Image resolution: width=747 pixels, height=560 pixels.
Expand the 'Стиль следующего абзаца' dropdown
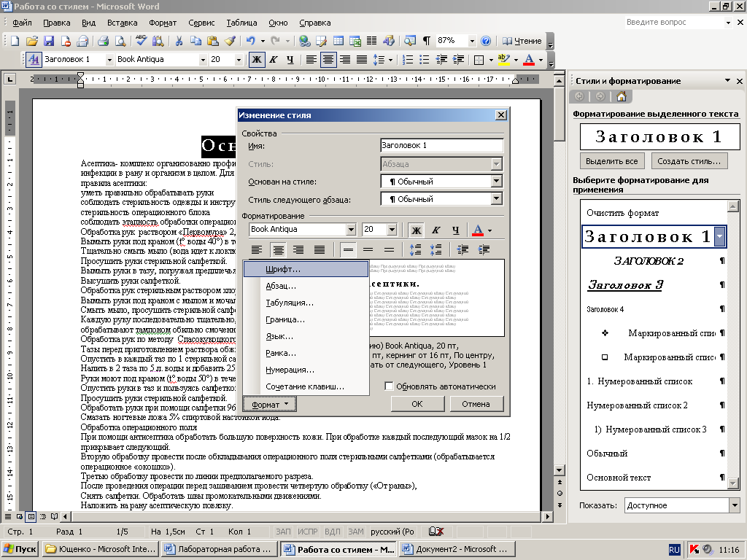pos(496,198)
